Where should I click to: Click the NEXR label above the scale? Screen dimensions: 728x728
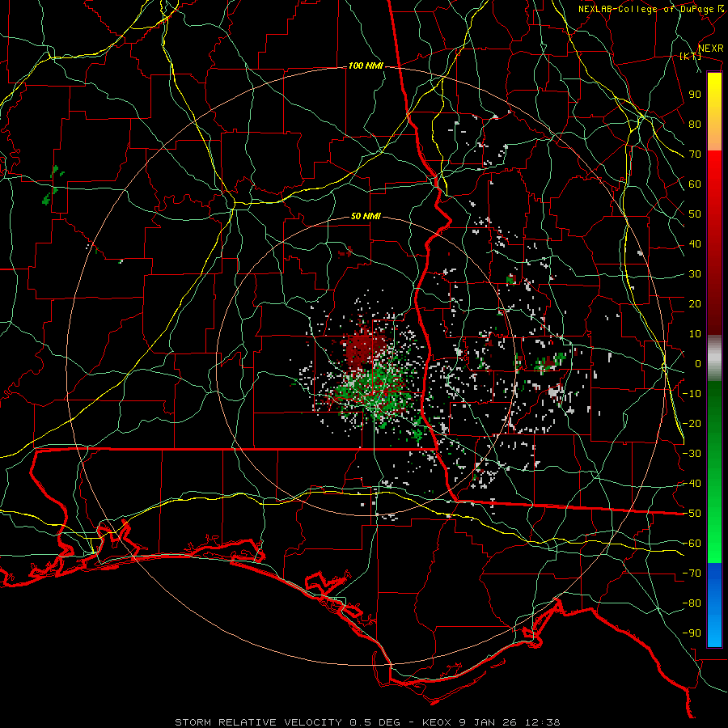tap(711, 49)
